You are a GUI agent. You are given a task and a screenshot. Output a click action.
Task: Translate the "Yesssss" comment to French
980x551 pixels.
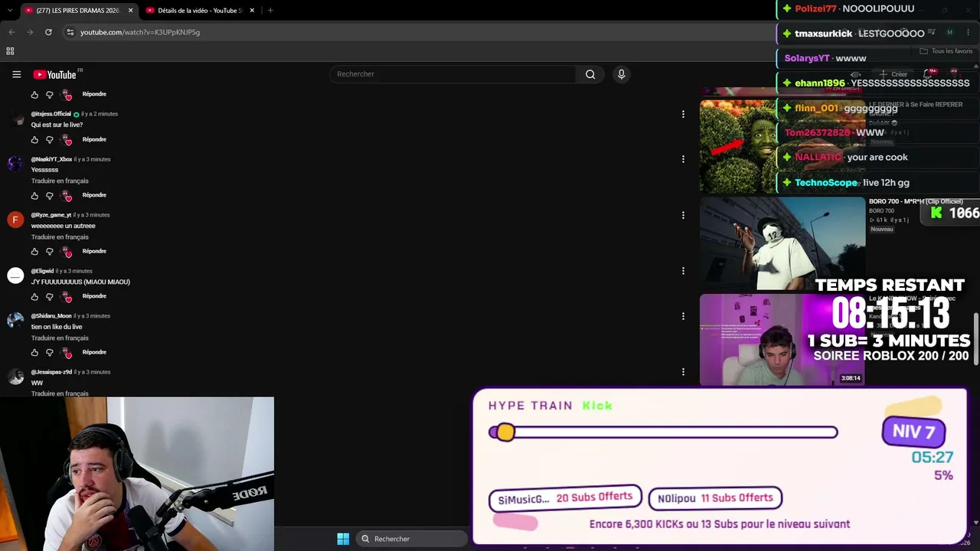pos(60,181)
